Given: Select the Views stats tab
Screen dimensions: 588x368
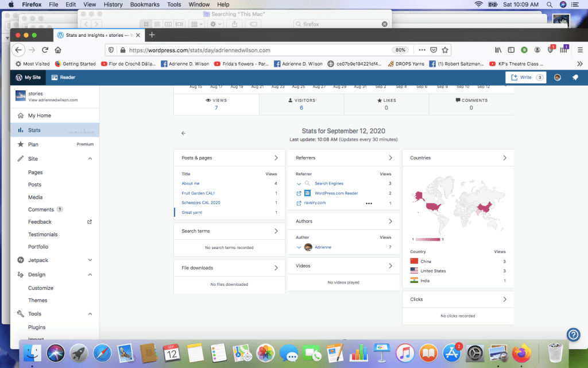Looking at the screenshot, I should pyautogui.click(x=216, y=103).
